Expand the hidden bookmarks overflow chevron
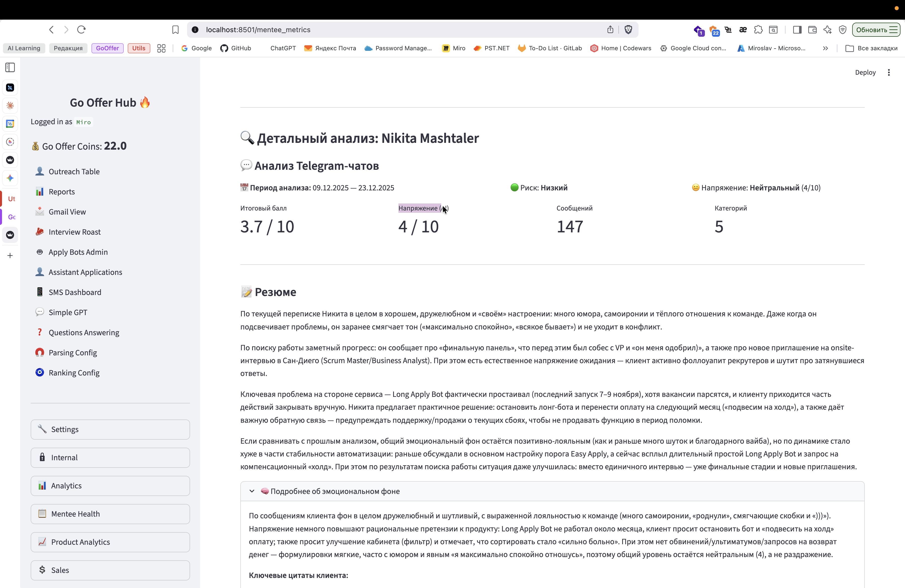Screen dimensions: 905x588 (825, 48)
